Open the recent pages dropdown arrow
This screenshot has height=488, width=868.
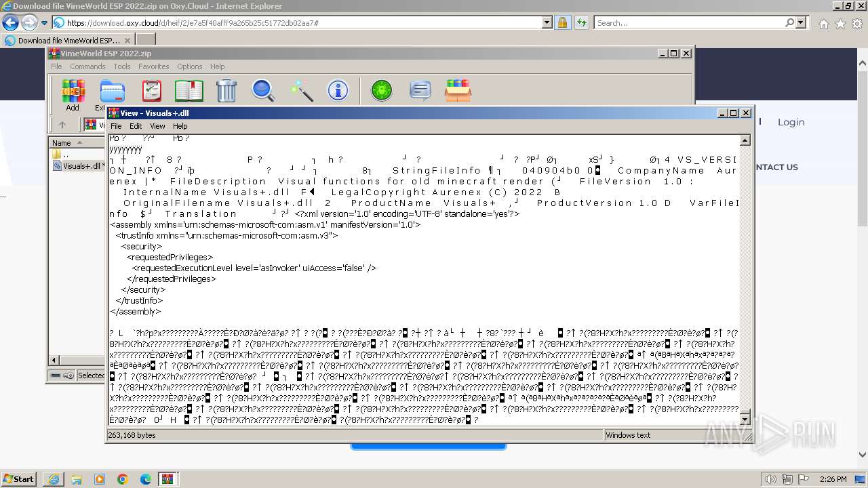coord(44,23)
